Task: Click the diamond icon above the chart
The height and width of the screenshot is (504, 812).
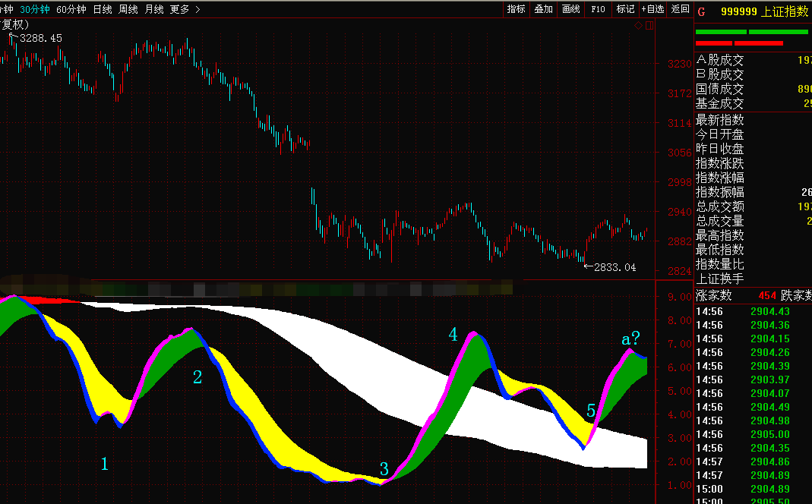Action: [639, 26]
